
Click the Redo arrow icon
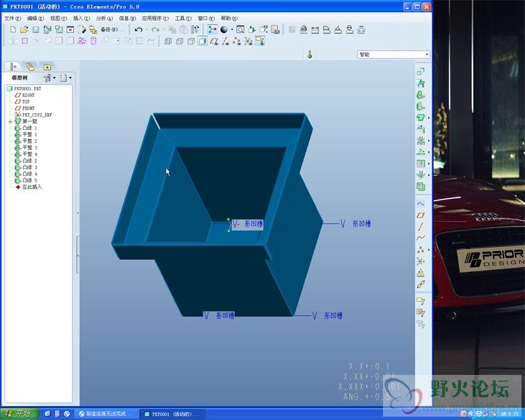[155, 30]
